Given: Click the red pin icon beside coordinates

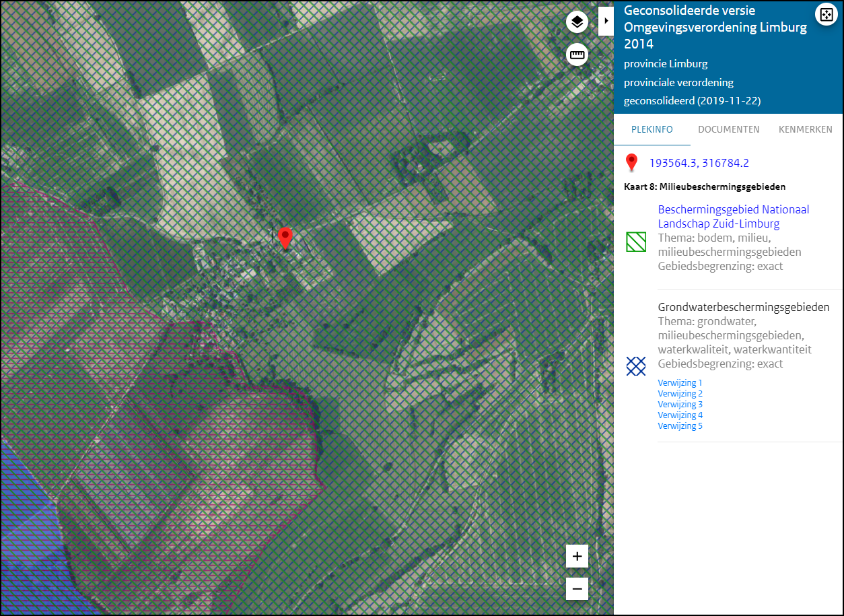Looking at the screenshot, I should (x=631, y=164).
